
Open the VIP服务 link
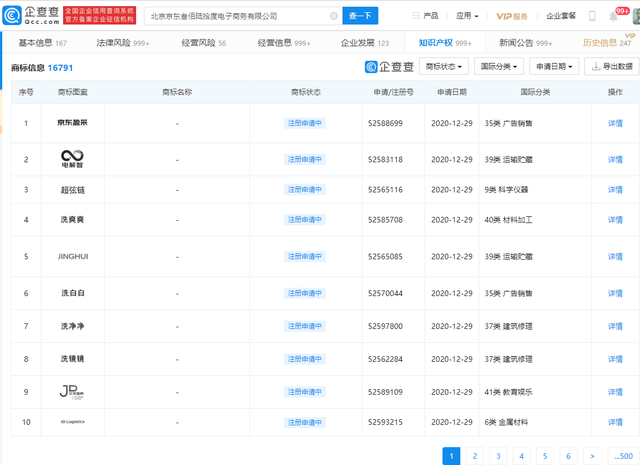click(512, 16)
